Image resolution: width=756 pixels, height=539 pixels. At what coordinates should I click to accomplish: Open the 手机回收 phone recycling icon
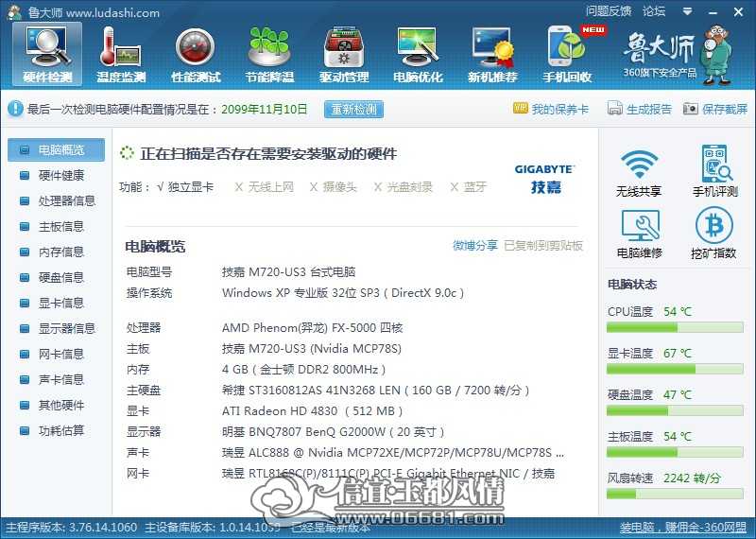click(x=567, y=54)
